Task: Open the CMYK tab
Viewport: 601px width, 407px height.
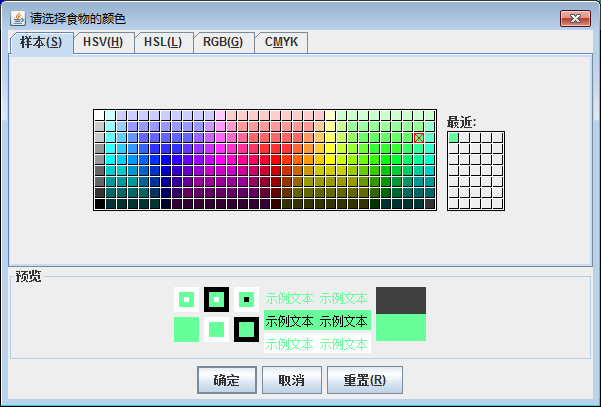Action: pos(281,42)
